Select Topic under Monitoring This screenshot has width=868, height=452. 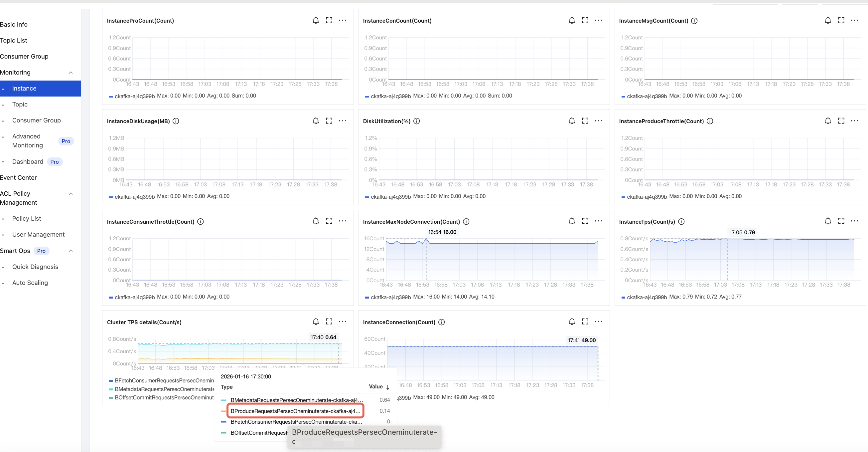(20, 104)
